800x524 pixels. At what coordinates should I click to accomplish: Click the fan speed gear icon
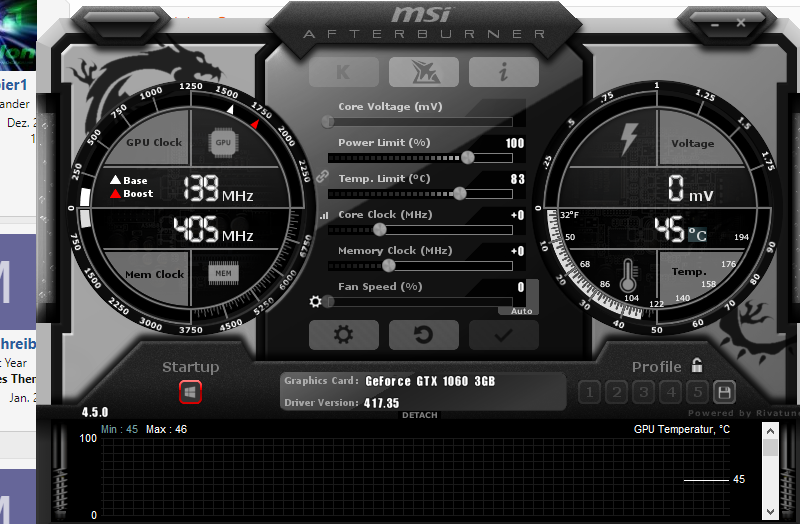click(315, 302)
